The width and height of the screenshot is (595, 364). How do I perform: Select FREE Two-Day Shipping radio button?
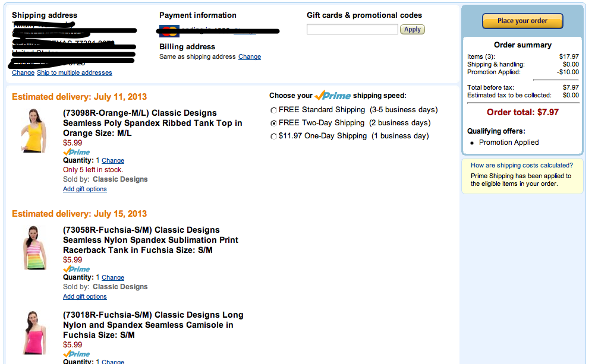(273, 124)
